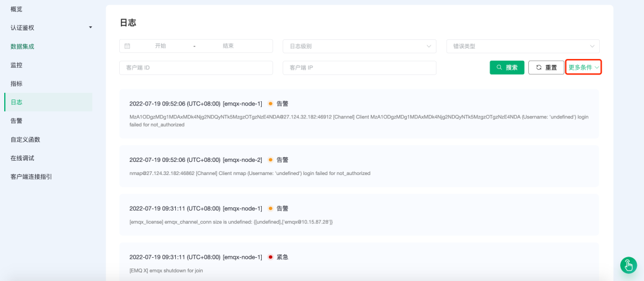
Task: Go to 指标 page
Action: click(x=17, y=84)
